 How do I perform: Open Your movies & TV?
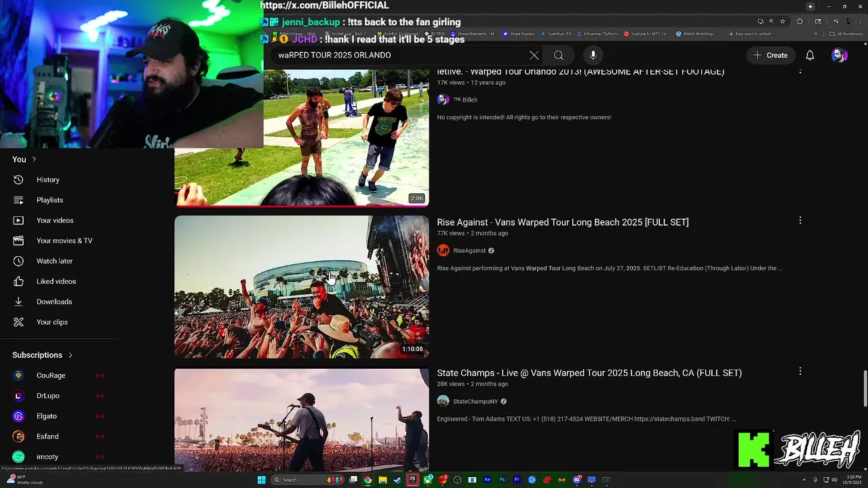pos(64,241)
